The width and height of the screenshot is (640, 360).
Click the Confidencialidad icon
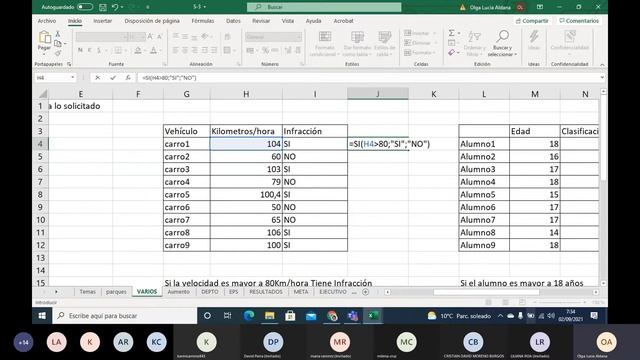570,37
